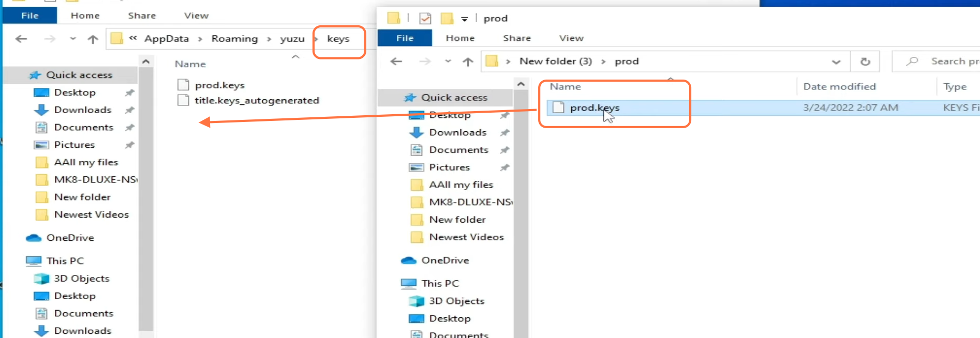Screen dimensions: 980x338
Task: Open recent locations dropdown in prod window
Action: (x=448, y=62)
